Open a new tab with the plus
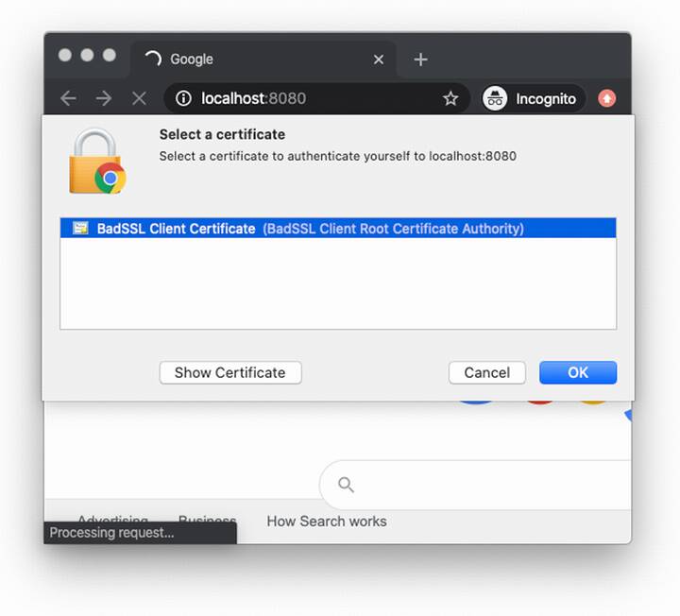 click(420, 60)
